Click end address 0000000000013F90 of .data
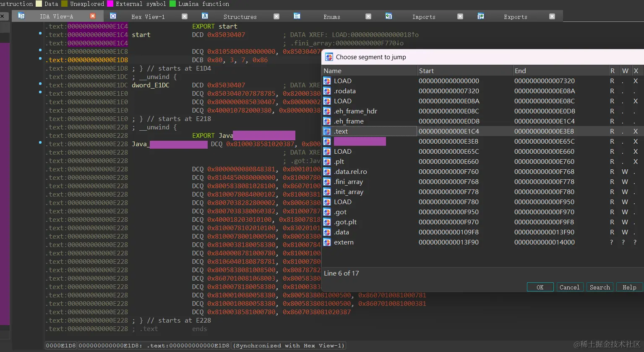This screenshot has height=352, width=644. [544, 232]
